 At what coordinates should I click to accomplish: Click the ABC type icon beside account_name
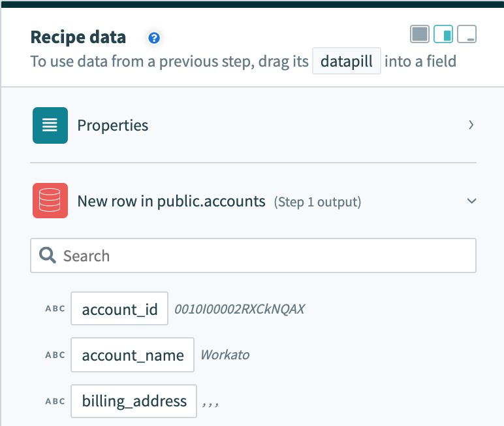pos(55,355)
